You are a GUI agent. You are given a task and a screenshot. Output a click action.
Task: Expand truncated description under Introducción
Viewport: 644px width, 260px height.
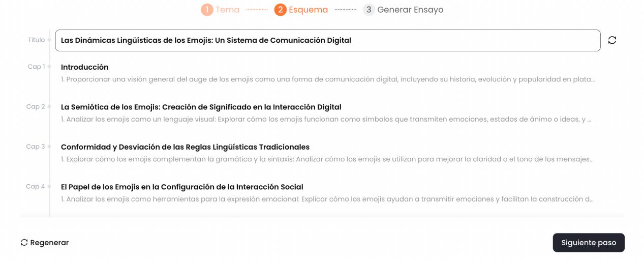point(327,79)
